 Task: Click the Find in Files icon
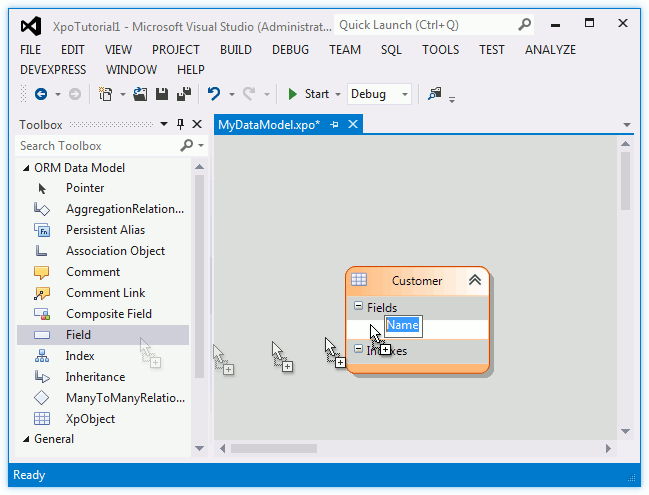[435, 94]
